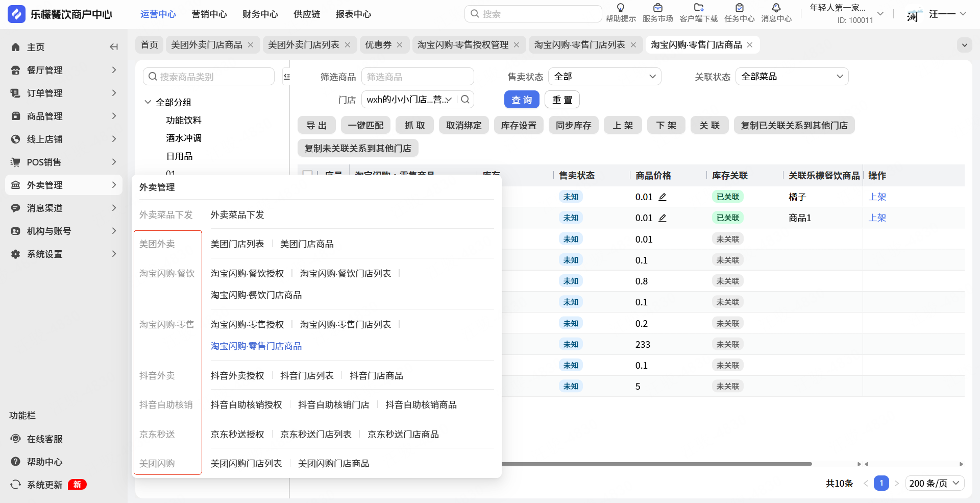Image resolution: width=980 pixels, height=503 pixels.
Task: Click the Help Tips lightbulb icon
Action: tap(620, 8)
